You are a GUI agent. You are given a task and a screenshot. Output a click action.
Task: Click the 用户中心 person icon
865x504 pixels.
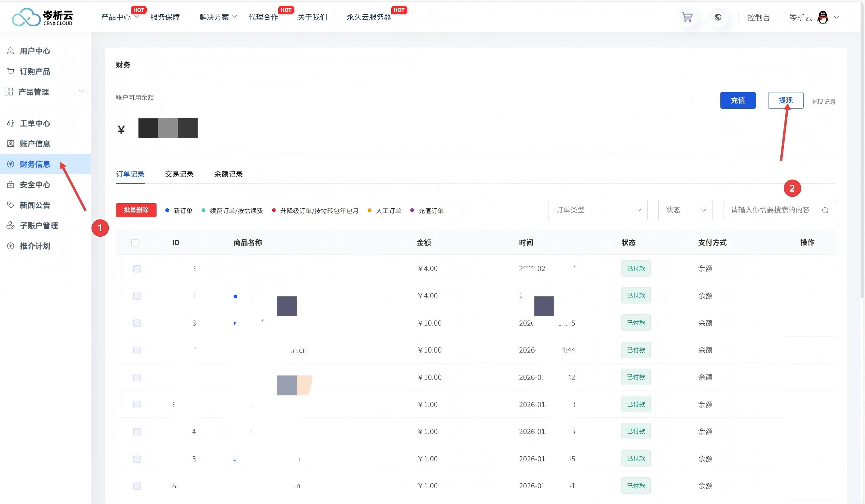tap(11, 51)
